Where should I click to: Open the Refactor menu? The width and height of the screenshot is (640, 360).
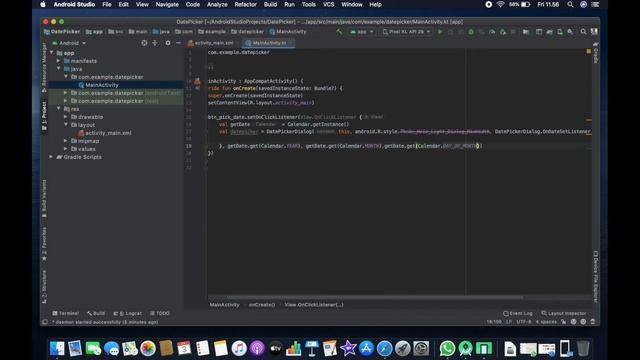tap(245, 4)
